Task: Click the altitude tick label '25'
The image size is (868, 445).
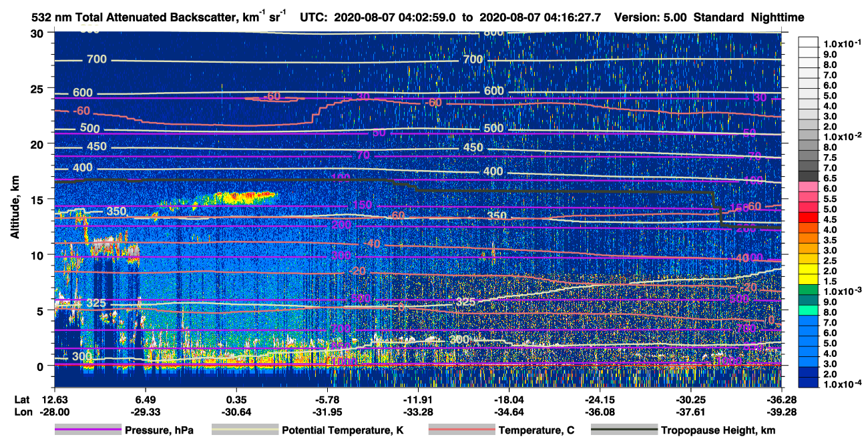Action: click(x=38, y=88)
